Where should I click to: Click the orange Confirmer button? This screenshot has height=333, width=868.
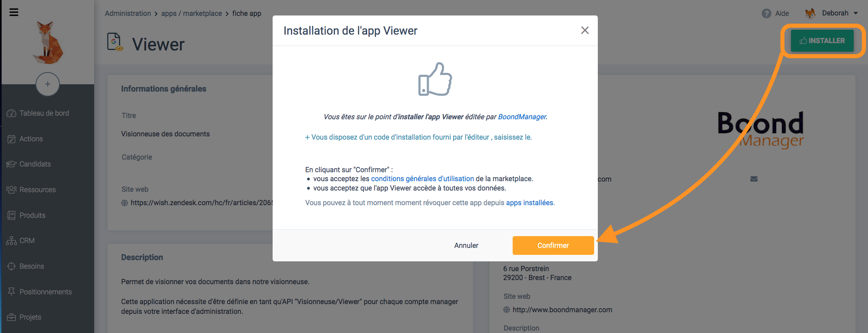(x=553, y=245)
